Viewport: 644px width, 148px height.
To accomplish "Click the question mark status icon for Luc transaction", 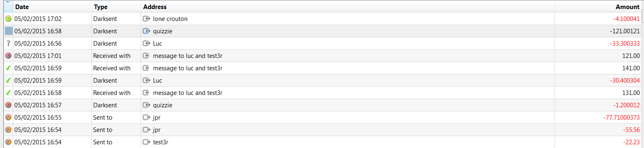I will pos(8,43).
